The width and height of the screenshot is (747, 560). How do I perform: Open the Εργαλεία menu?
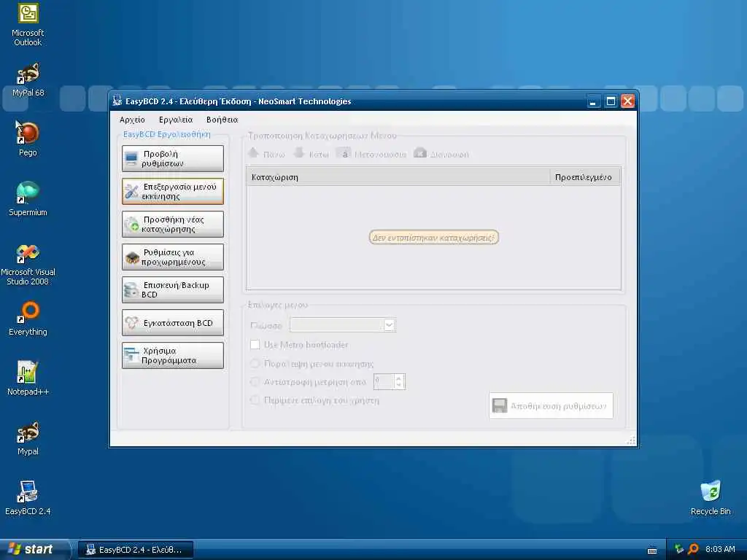176,120
